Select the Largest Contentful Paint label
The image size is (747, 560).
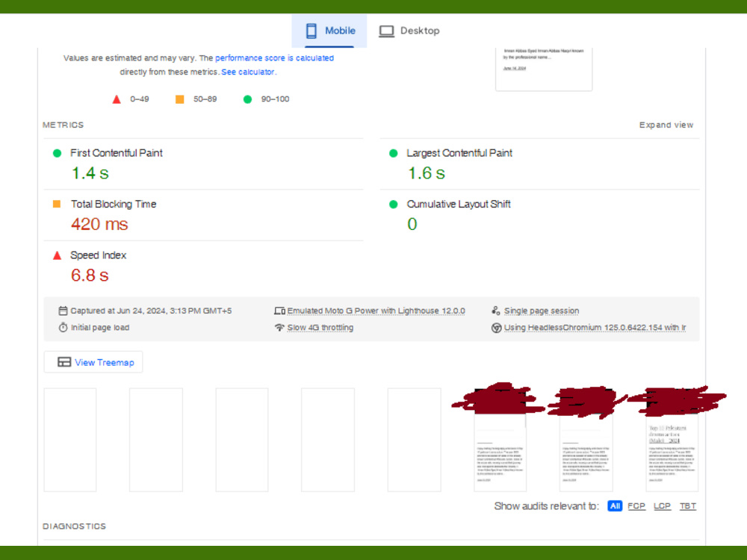(x=459, y=153)
